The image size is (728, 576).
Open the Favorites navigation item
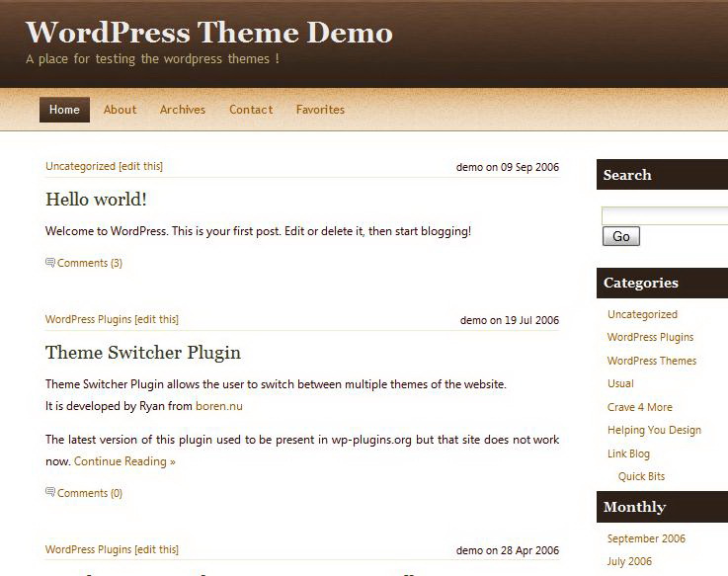tap(320, 110)
